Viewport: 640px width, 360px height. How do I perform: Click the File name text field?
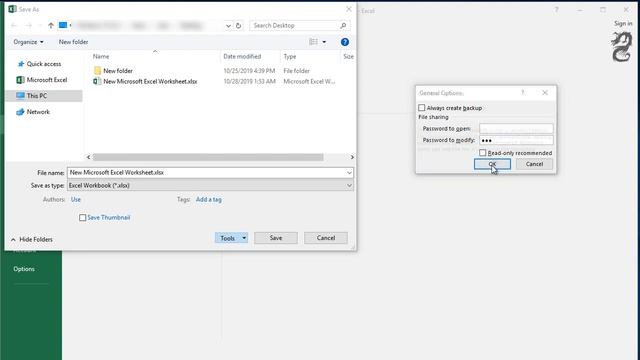(x=207, y=173)
